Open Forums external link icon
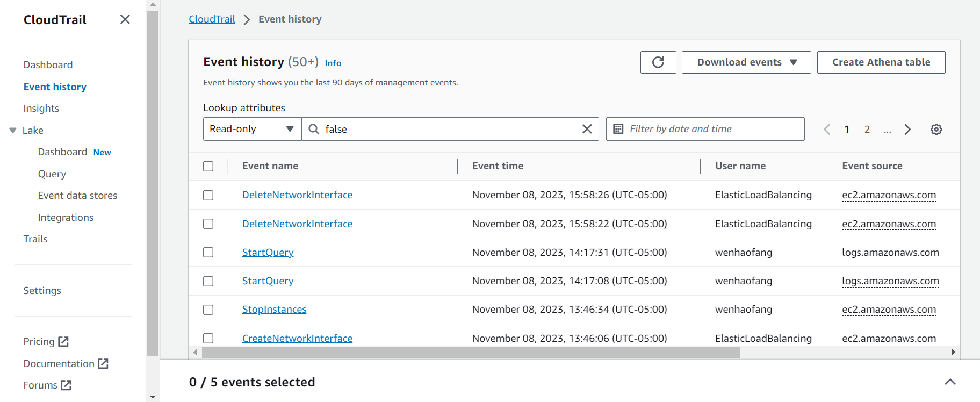 (x=66, y=385)
